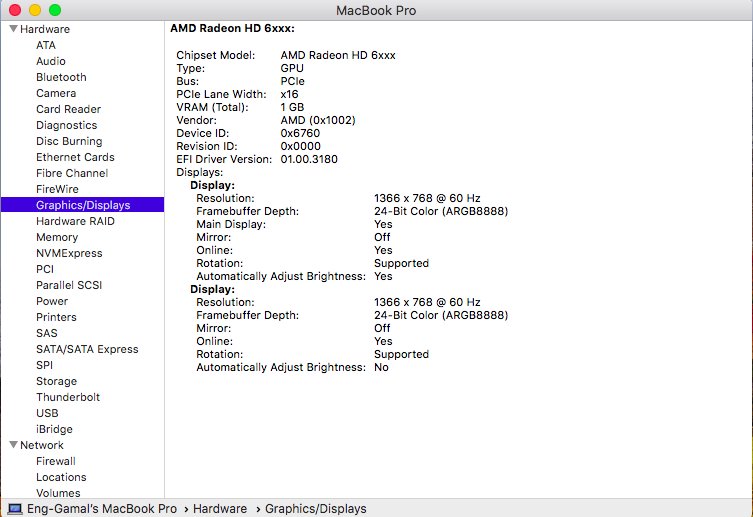Select the NVMExpress item
The width and height of the screenshot is (753, 517).
coord(69,253)
